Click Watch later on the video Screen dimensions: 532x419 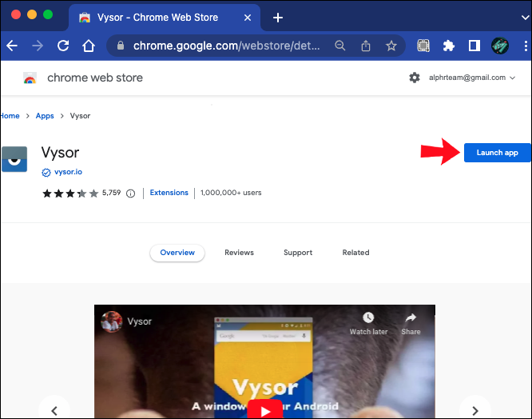[x=368, y=324]
